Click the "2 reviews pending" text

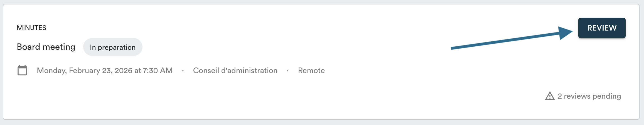coord(589,96)
